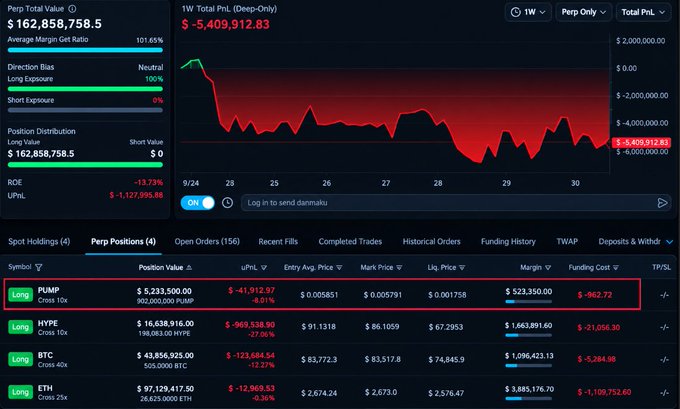
Task: Click the Symbol column header
Action: [20, 267]
